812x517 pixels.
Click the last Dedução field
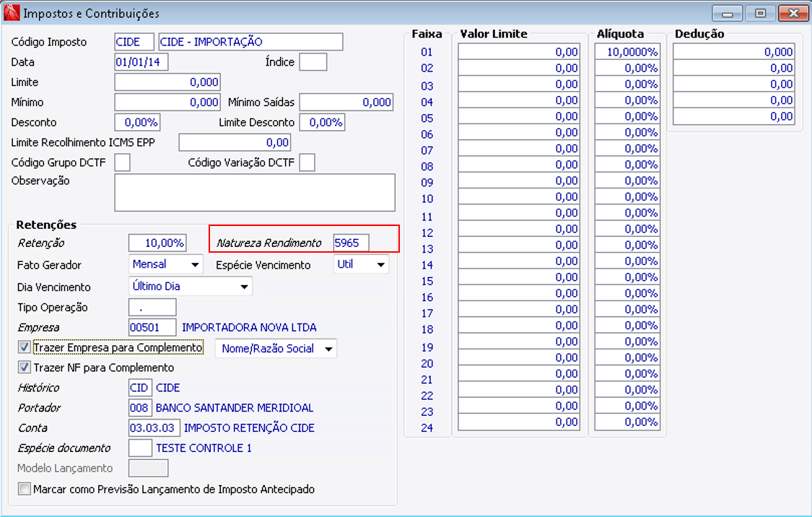tap(734, 116)
